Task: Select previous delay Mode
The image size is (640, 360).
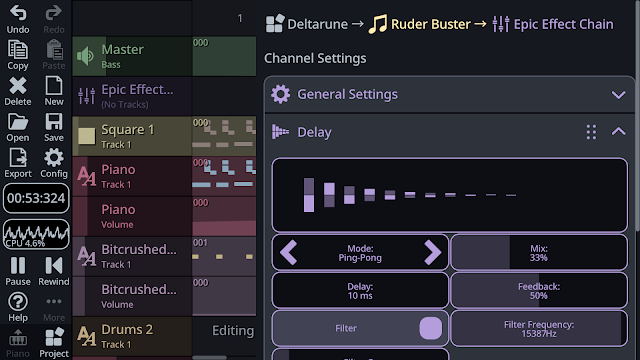Action: [289, 253]
